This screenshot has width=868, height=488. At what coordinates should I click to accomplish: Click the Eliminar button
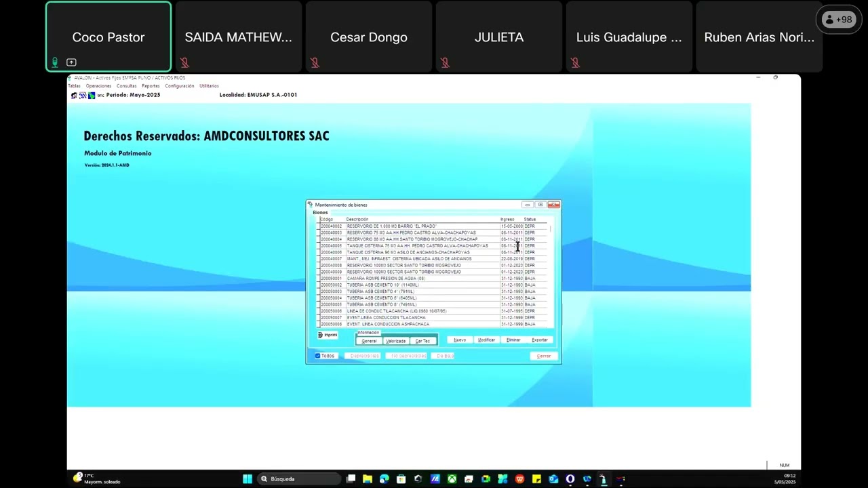pos(513,340)
